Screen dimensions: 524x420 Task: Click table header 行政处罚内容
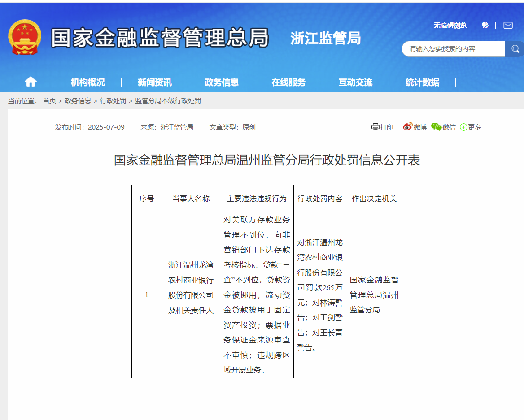320,199
